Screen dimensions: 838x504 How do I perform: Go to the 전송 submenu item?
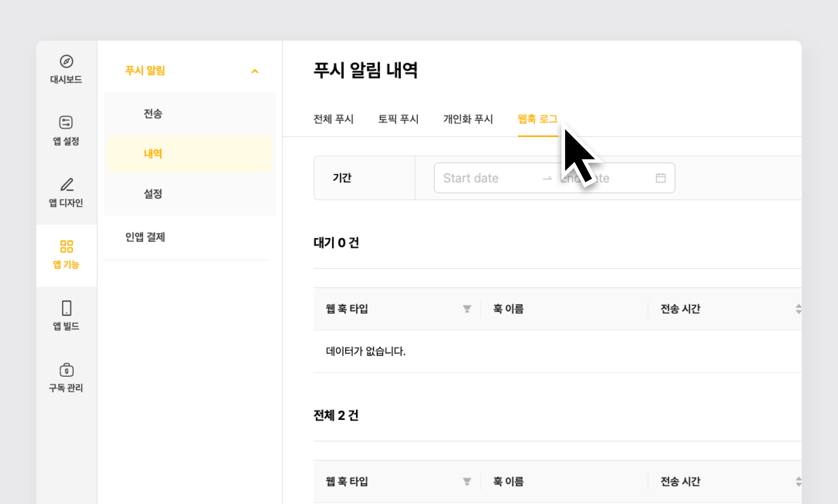153,114
